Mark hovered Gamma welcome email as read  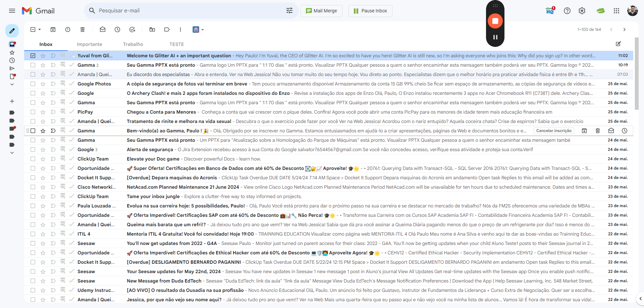tap(611, 131)
